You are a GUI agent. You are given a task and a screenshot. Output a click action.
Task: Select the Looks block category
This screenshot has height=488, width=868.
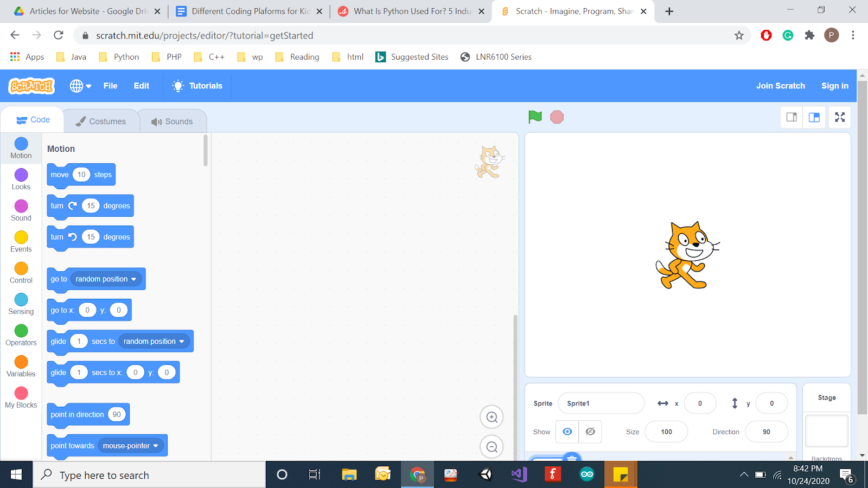coord(21,179)
